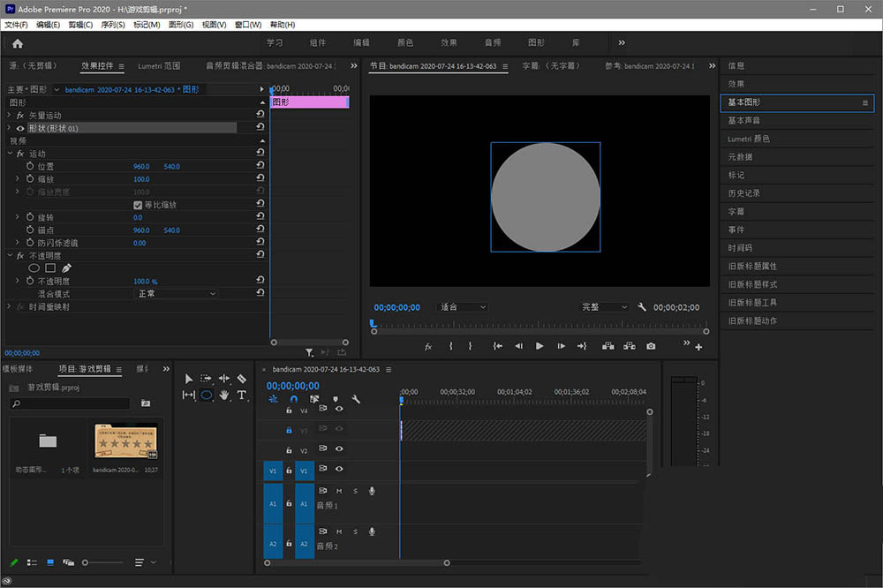Switch to the Lumetri 范围 tab
Image resolution: width=883 pixels, height=588 pixels.
[159, 66]
